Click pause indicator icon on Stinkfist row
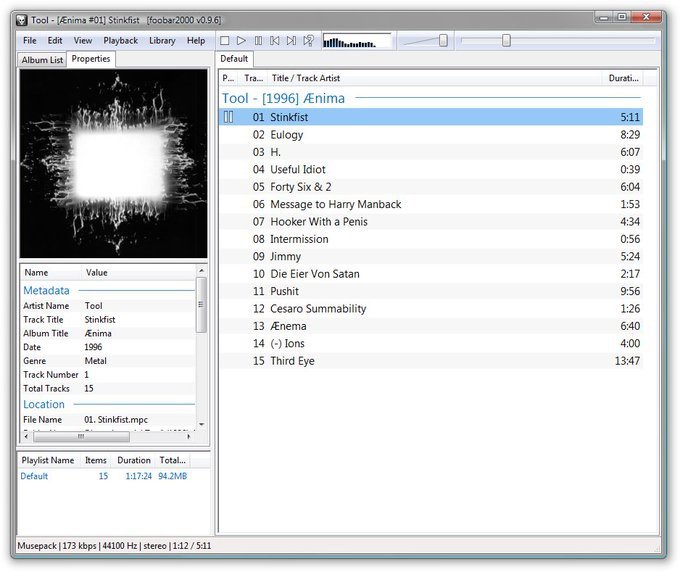Viewport: 680px width, 572px height. 229,117
